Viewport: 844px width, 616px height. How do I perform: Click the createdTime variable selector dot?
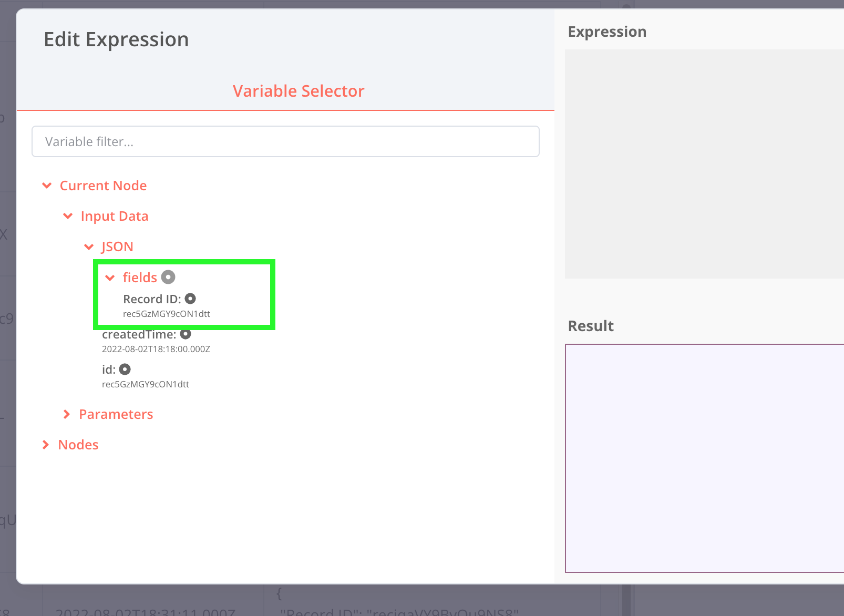186,334
